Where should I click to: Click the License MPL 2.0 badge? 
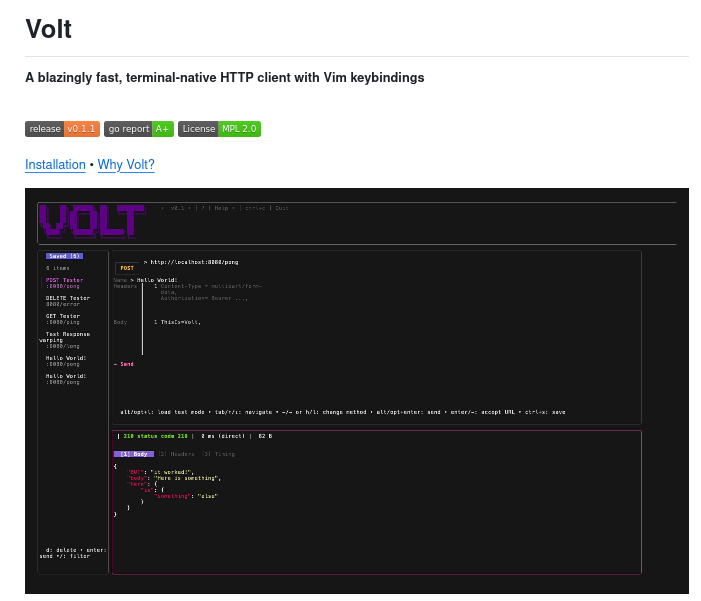pos(219,129)
